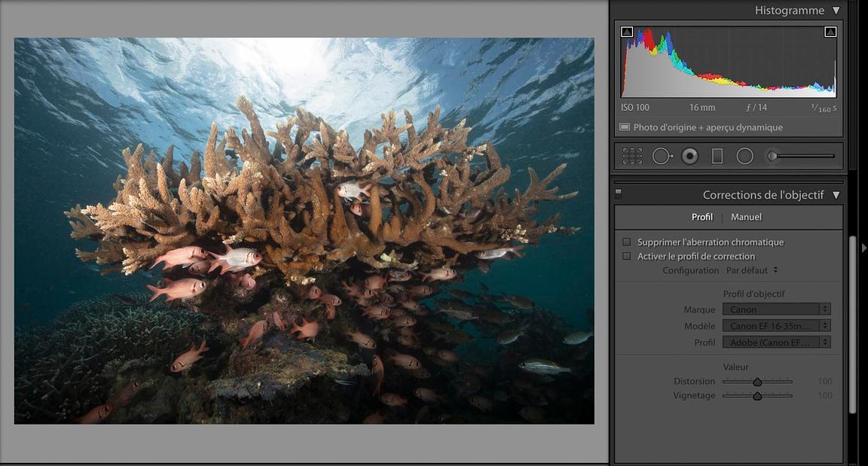Click the Vignetage slider handle
Image resolution: width=868 pixels, height=466 pixels.
coord(757,396)
